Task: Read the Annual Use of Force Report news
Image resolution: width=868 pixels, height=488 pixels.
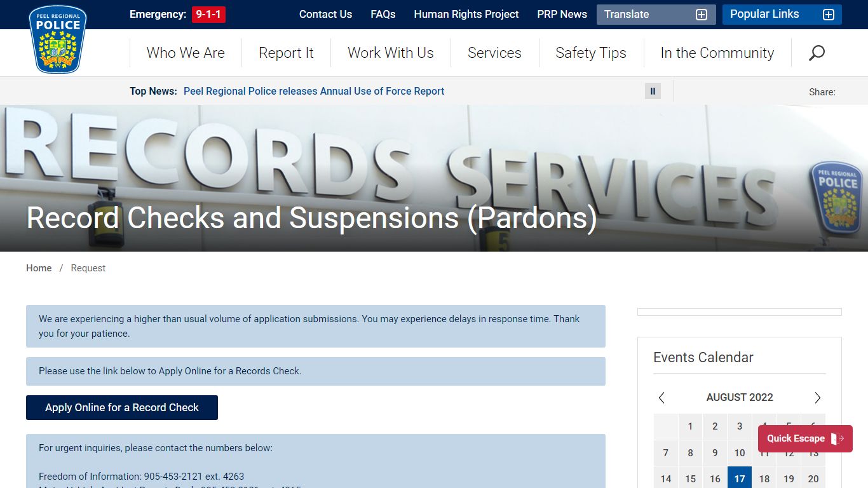Action: (x=314, y=91)
